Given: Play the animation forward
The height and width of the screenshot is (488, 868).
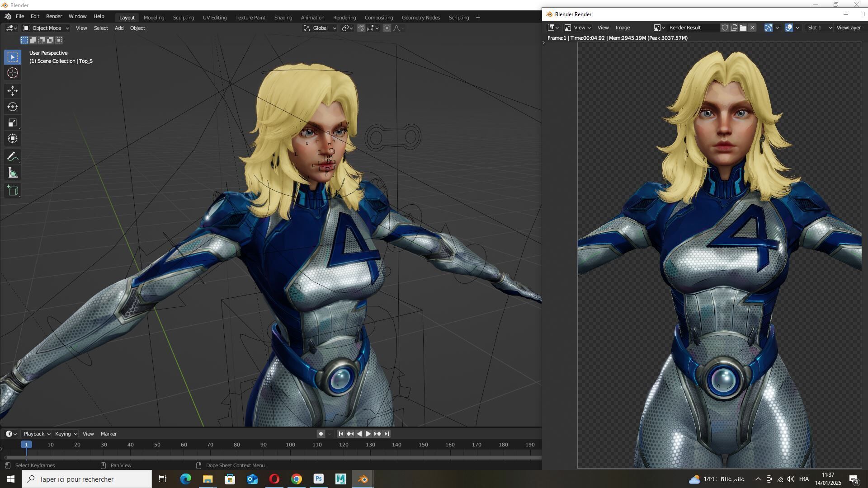Looking at the screenshot, I should [368, 434].
